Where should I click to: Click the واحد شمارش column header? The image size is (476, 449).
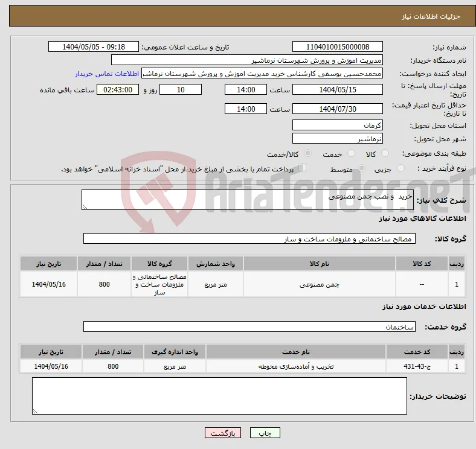(216, 264)
